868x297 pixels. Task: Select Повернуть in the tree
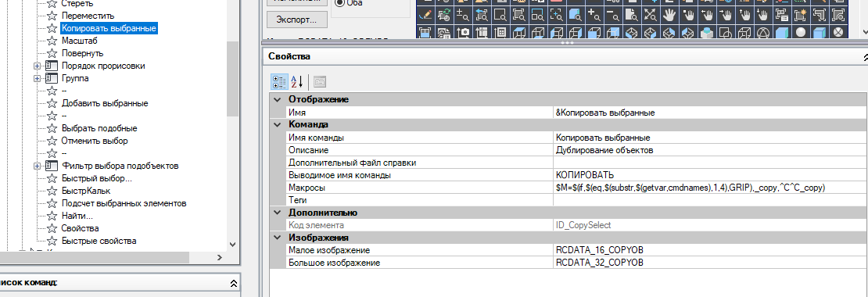click(82, 54)
